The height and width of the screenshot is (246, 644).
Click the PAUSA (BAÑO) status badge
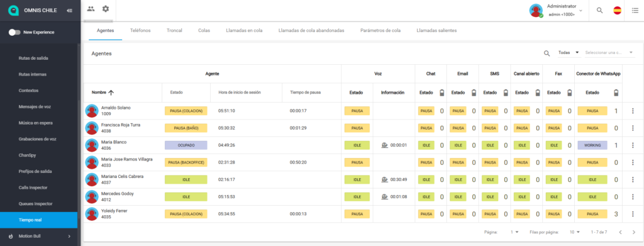click(186, 128)
